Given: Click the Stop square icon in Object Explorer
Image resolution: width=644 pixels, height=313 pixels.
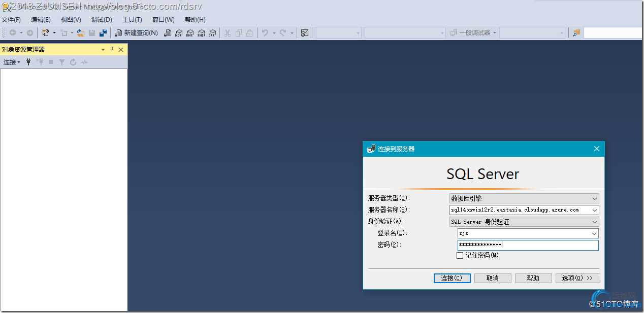Looking at the screenshot, I should pyautogui.click(x=50, y=62).
